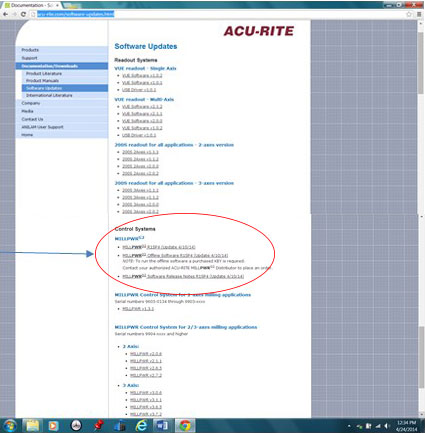Open File Explorer folder in taskbar
Viewport: 425px width, 434px height.
pos(33,426)
